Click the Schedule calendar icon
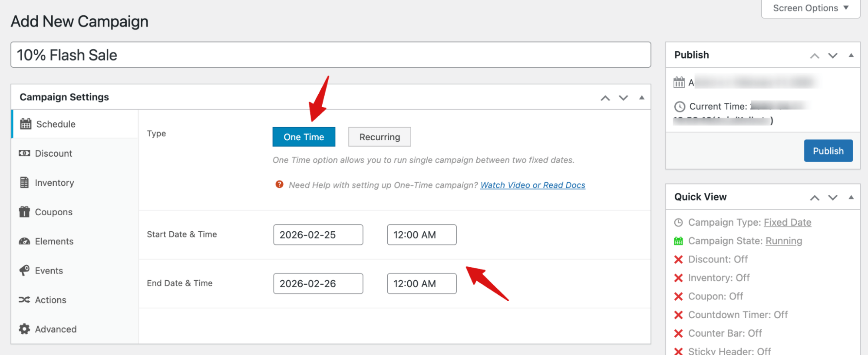Viewport: 868px width, 355px height. click(x=26, y=124)
